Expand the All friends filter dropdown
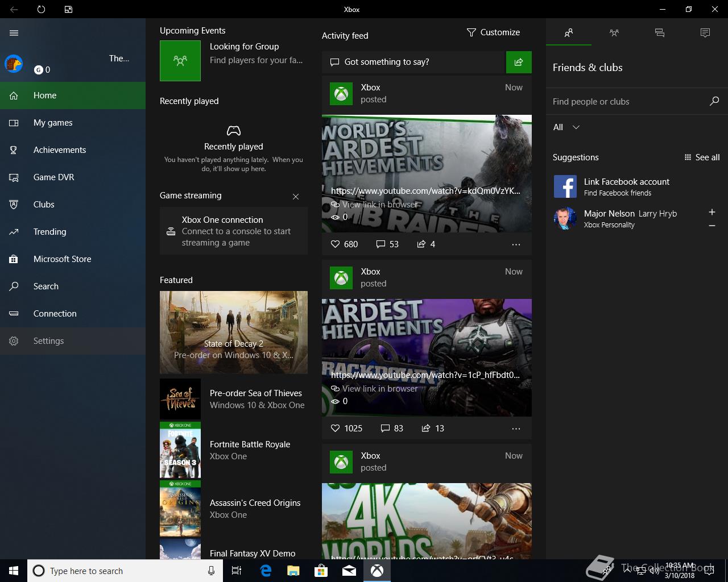728x582 pixels. (x=566, y=127)
